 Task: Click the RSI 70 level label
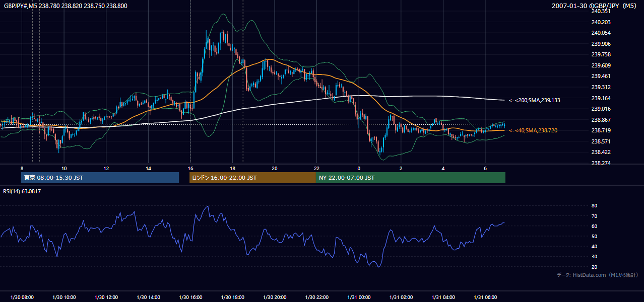click(594, 216)
